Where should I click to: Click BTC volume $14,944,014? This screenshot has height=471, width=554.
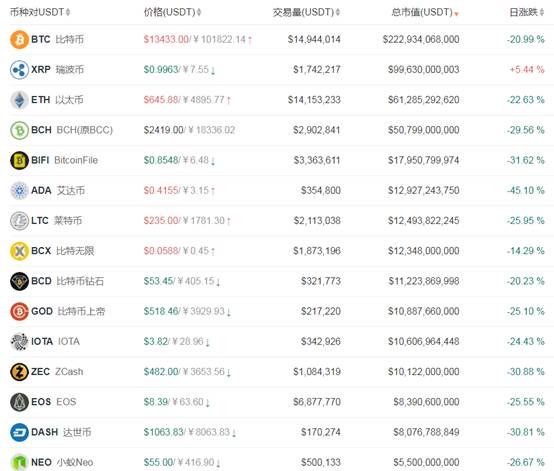click(314, 39)
